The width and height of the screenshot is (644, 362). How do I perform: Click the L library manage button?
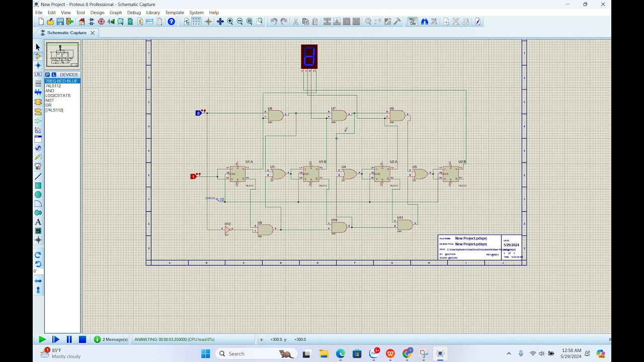pyautogui.click(x=54, y=74)
